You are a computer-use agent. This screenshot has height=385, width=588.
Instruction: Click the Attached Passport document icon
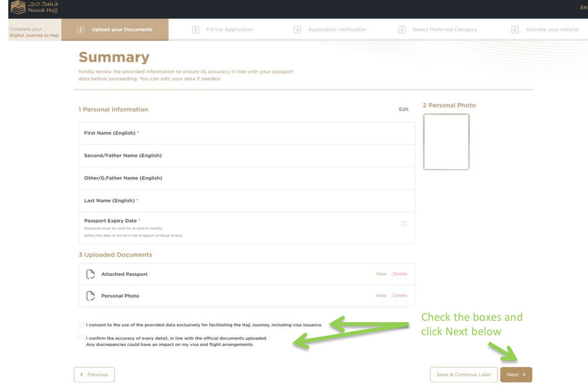[90, 274]
